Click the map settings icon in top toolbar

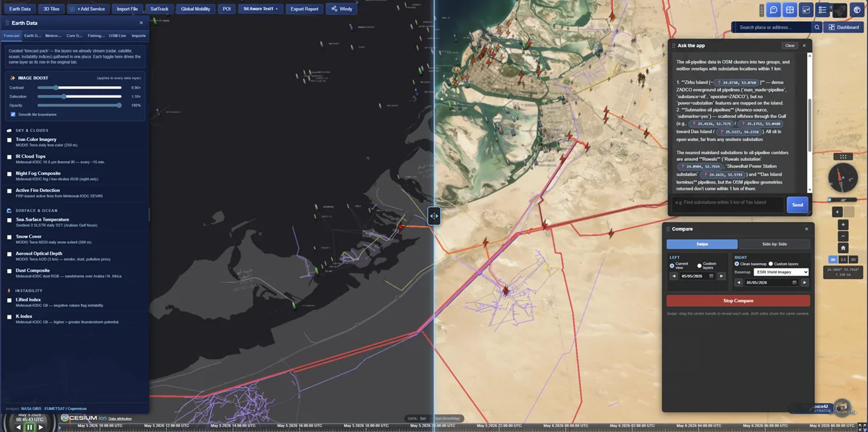click(x=806, y=10)
